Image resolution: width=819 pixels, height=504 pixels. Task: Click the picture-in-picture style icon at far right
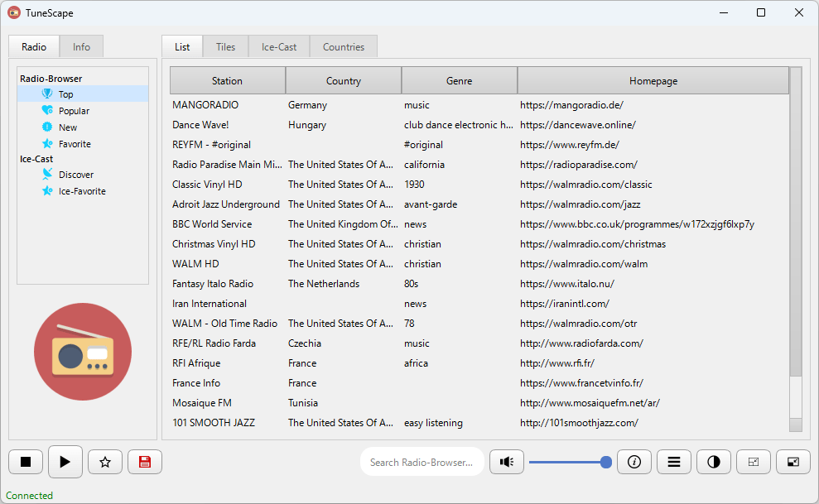point(793,462)
